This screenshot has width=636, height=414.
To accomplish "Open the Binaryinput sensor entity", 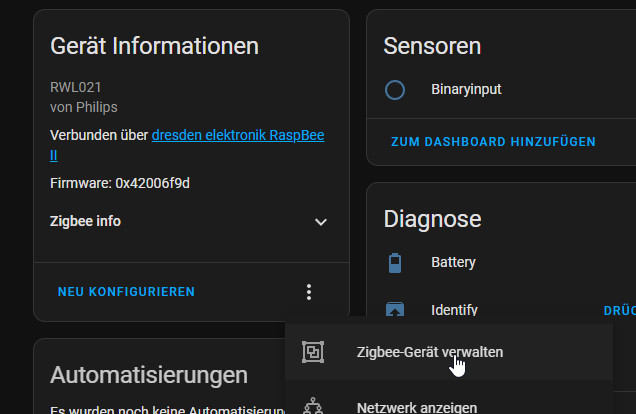I will point(466,89).
